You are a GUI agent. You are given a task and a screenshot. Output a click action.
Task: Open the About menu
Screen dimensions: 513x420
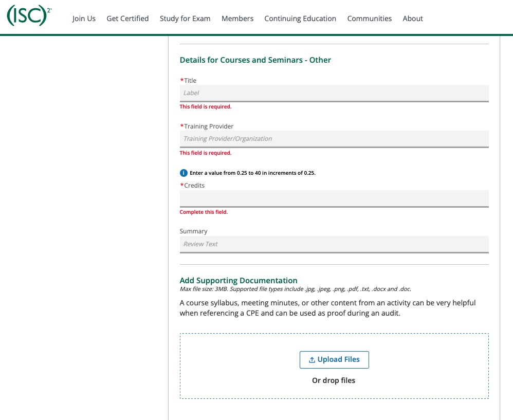413,19
